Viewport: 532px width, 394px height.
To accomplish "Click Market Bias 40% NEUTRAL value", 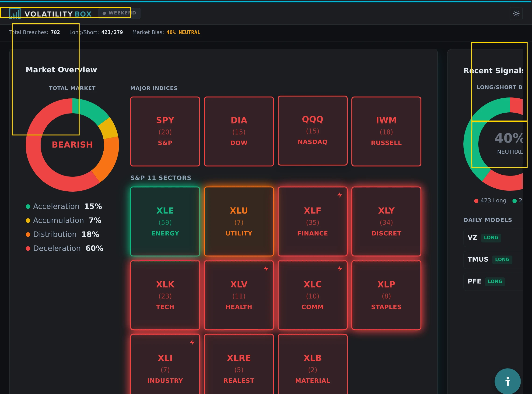I will click(x=183, y=32).
